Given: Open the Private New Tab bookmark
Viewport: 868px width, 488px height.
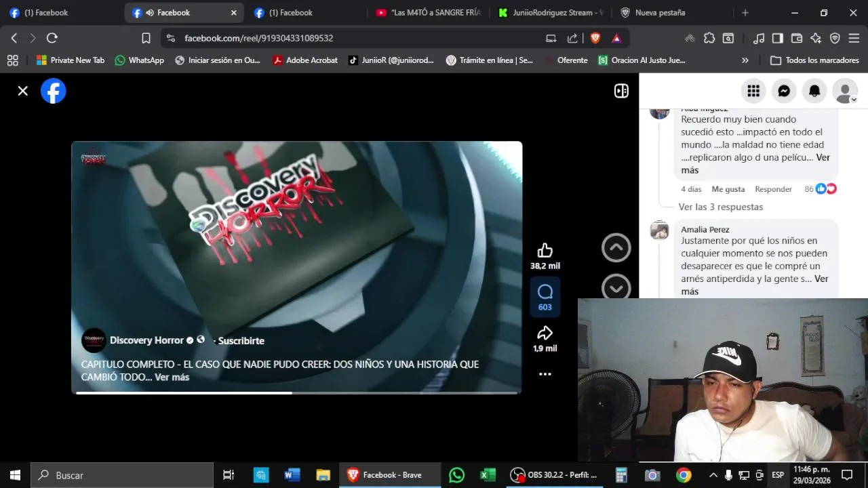Looking at the screenshot, I should coord(71,60).
